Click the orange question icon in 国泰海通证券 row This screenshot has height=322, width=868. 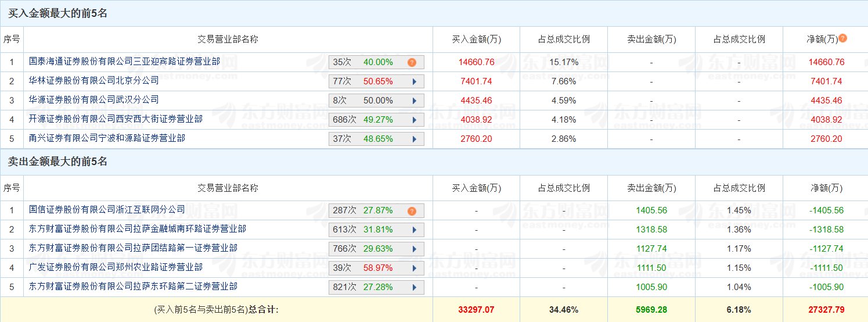tap(412, 62)
